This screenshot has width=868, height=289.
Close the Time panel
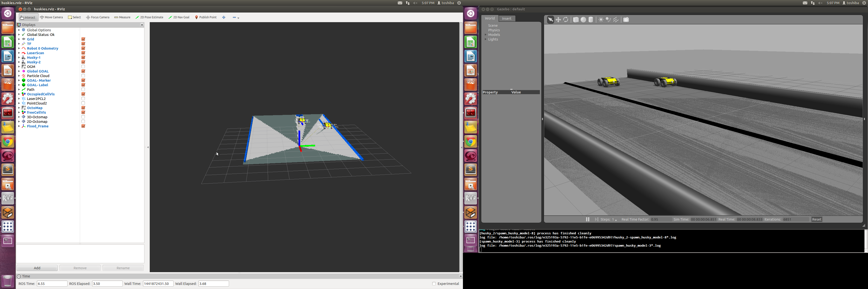460,276
